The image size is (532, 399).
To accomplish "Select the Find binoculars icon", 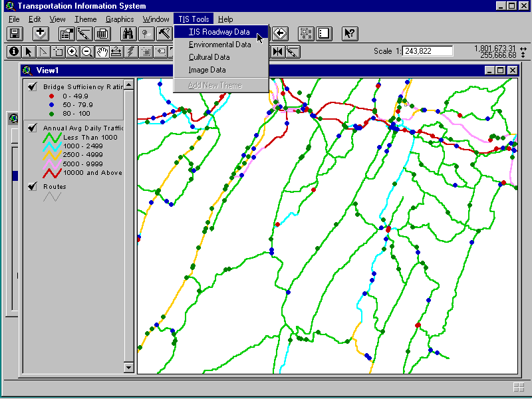I will coord(129,33).
